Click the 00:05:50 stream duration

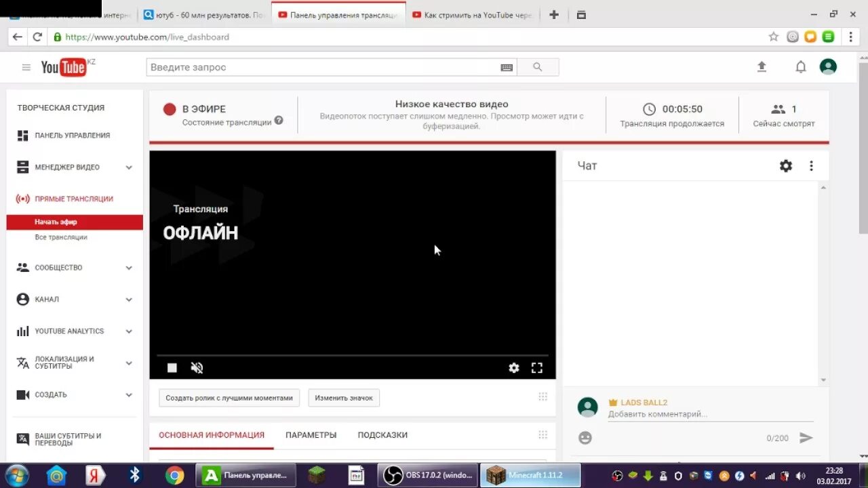pyautogui.click(x=682, y=109)
